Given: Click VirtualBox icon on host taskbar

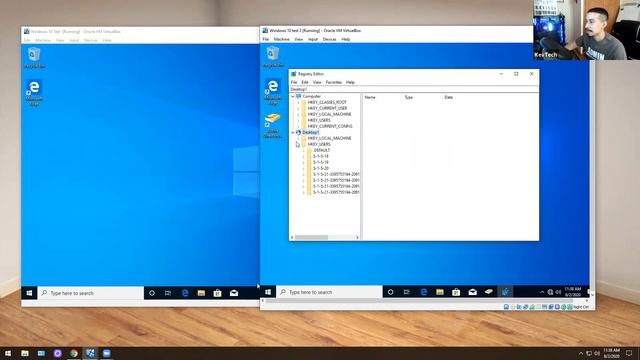Looking at the screenshot, I should pos(90,353).
